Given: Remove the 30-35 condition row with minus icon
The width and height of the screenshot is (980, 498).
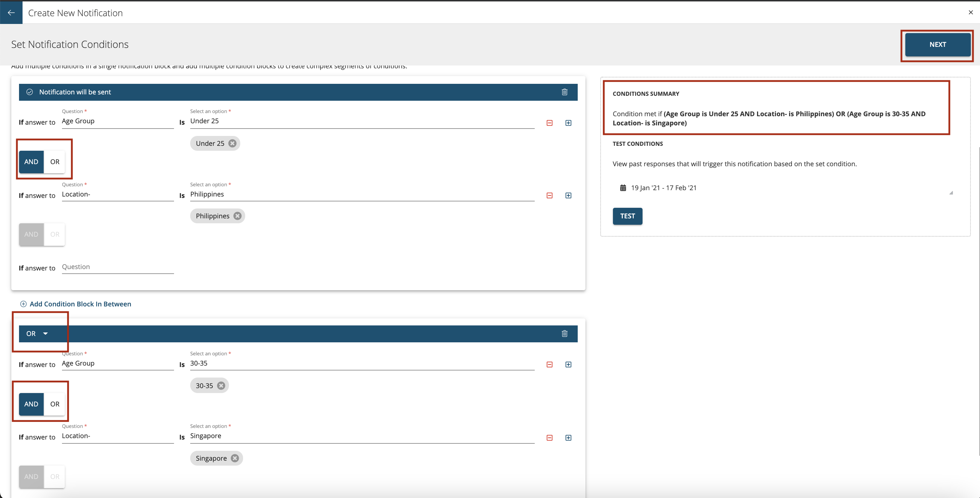Looking at the screenshot, I should click(549, 365).
